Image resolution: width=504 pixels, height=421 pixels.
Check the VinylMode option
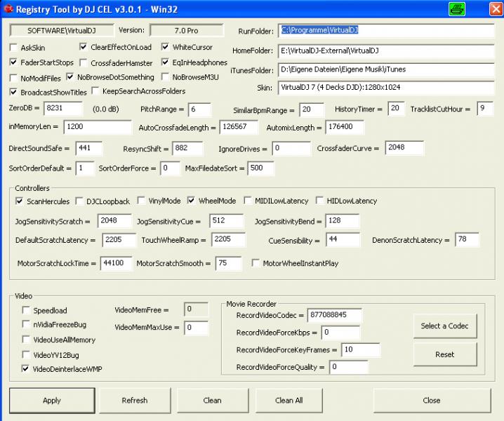(x=141, y=201)
